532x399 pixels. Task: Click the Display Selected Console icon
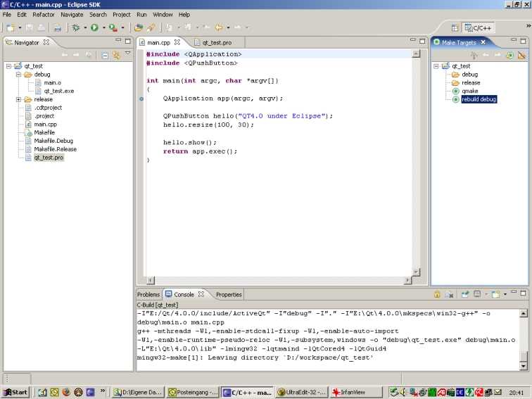pyautogui.click(x=477, y=294)
